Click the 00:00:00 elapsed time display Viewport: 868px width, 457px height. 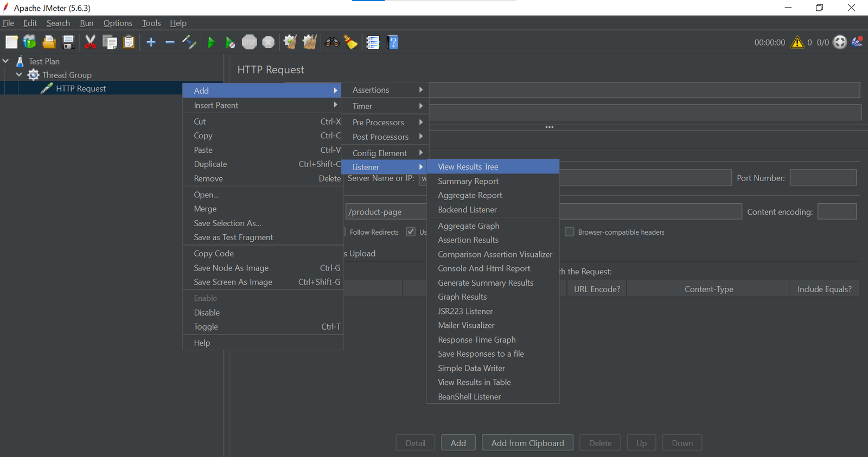click(769, 42)
